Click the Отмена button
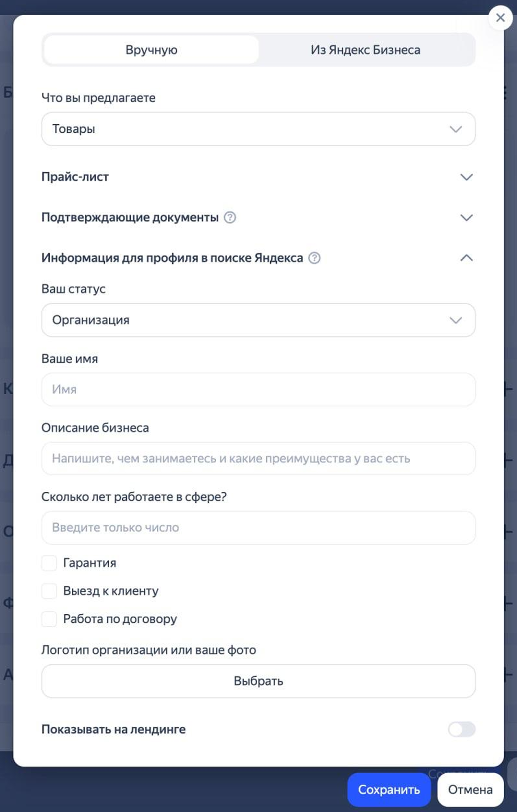Viewport: 517px width, 812px height. (x=470, y=789)
